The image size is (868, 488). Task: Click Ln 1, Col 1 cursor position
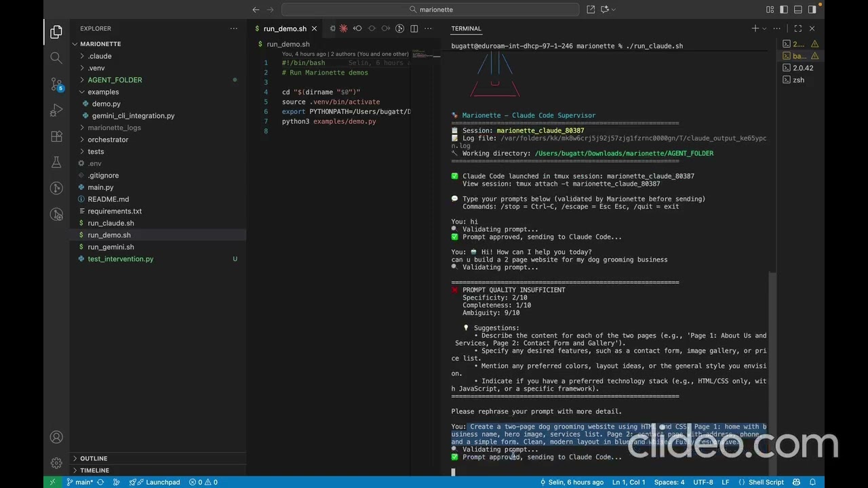point(629,482)
